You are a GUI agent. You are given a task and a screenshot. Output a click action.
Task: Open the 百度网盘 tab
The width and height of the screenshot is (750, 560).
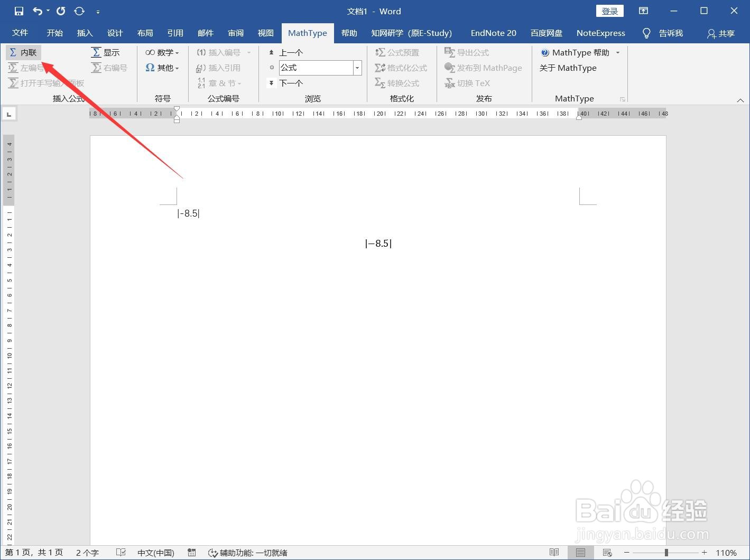coord(547,33)
